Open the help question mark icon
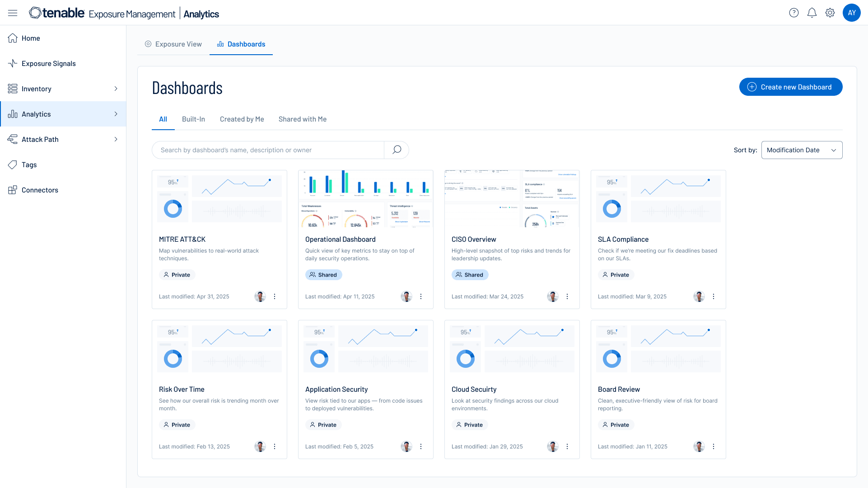 point(793,12)
